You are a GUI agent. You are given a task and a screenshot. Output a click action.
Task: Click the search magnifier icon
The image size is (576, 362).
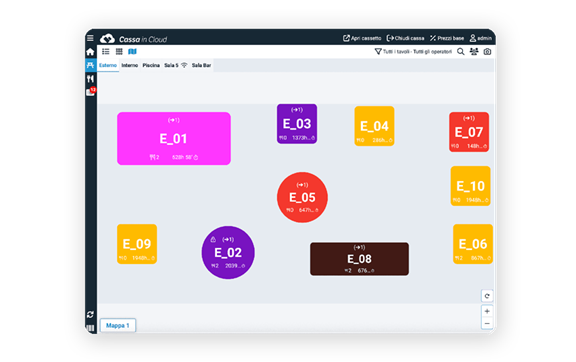click(x=460, y=52)
